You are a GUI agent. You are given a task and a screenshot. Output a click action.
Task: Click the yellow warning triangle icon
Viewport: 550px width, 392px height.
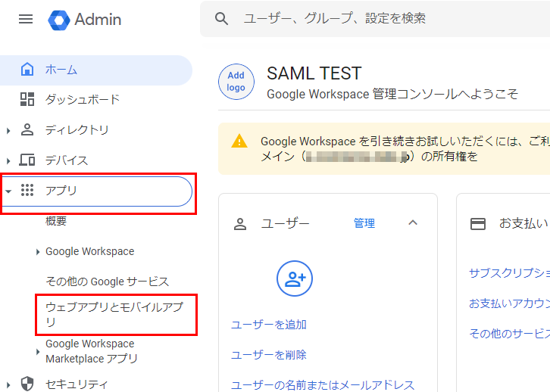(x=239, y=141)
